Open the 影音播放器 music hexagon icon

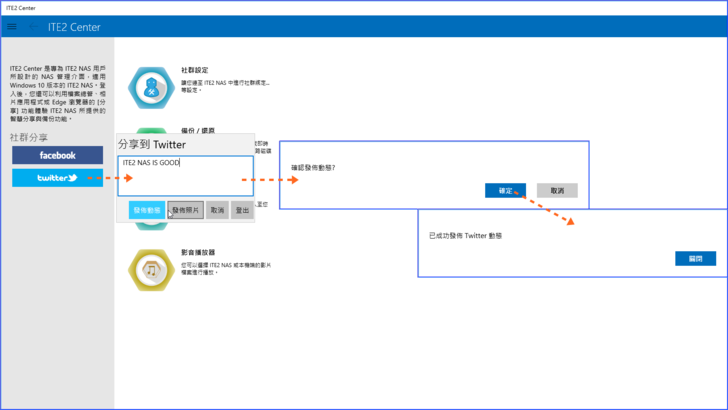click(151, 270)
